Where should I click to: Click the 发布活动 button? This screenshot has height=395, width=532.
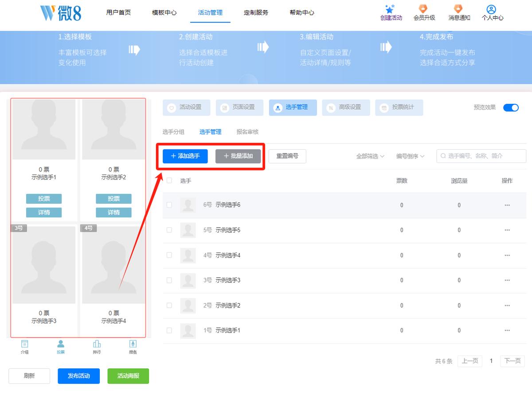79,376
